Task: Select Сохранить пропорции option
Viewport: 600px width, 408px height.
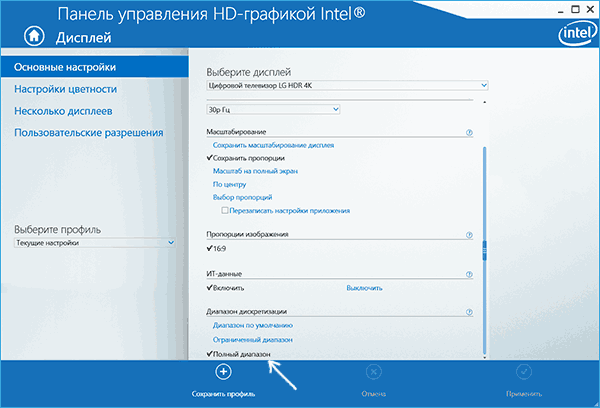Action: 248,158
